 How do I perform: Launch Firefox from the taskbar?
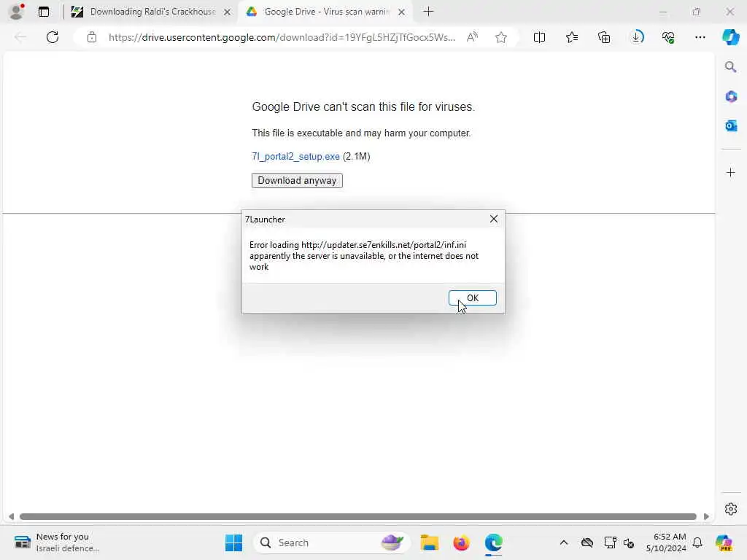[x=461, y=542]
